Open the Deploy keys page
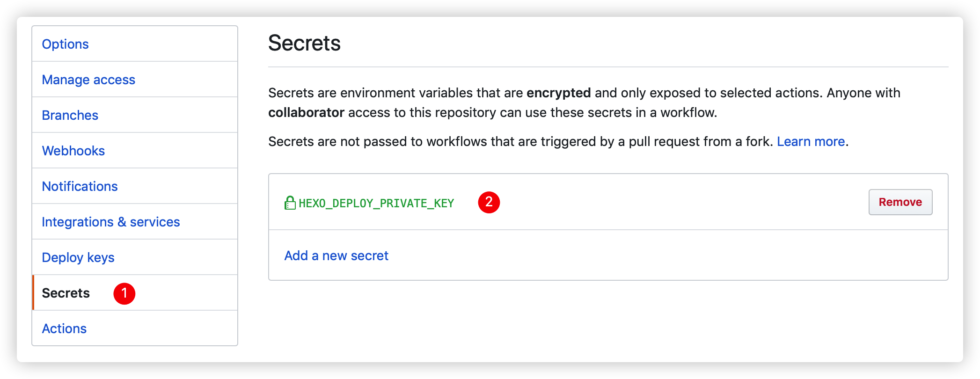Viewport: 980px width, 379px height. 78,257
